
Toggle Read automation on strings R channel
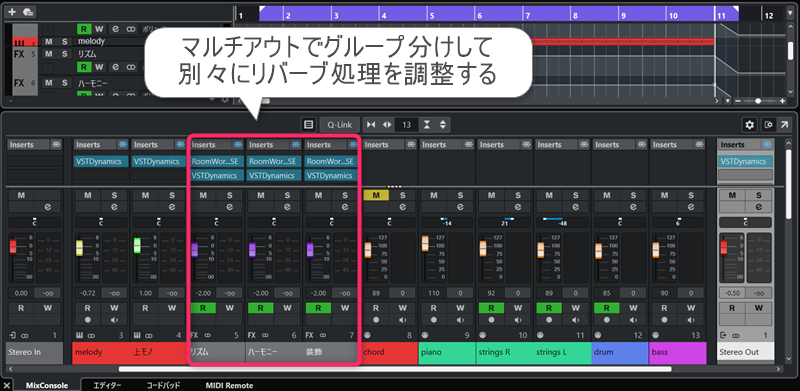[x=491, y=308]
